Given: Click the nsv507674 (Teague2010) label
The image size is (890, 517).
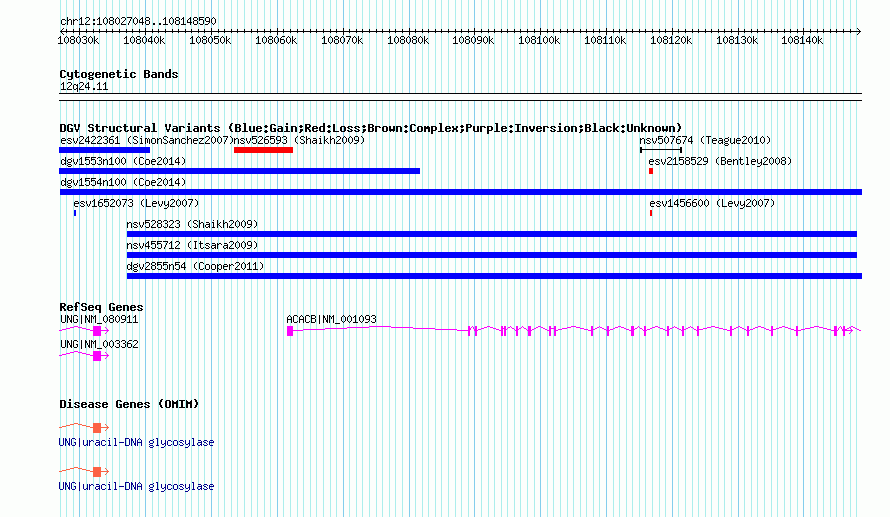Looking at the screenshot, I should coord(706,141).
